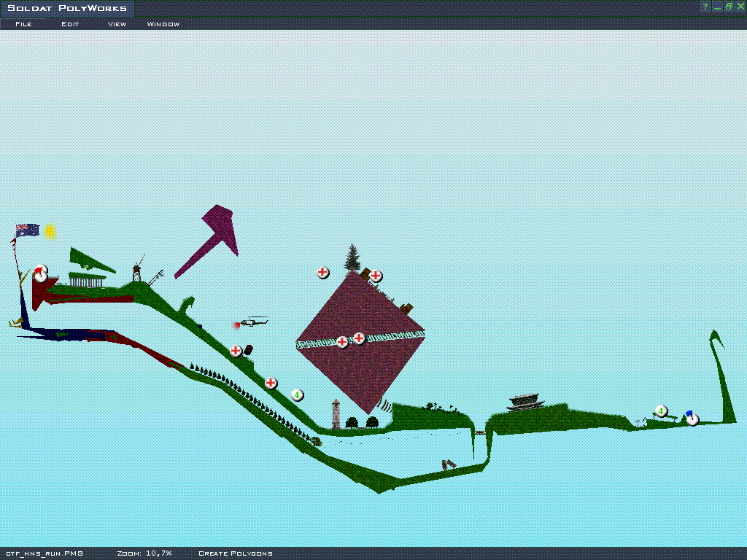Click the restore window button

pos(729,7)
